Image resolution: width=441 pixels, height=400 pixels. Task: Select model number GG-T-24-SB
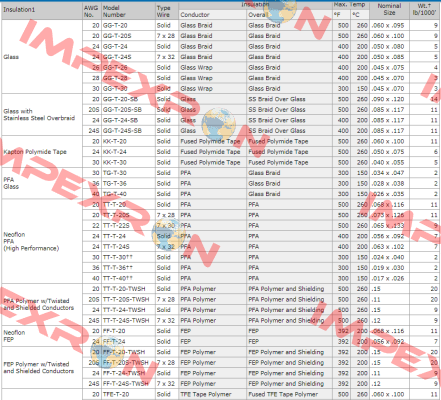(120, 120)
